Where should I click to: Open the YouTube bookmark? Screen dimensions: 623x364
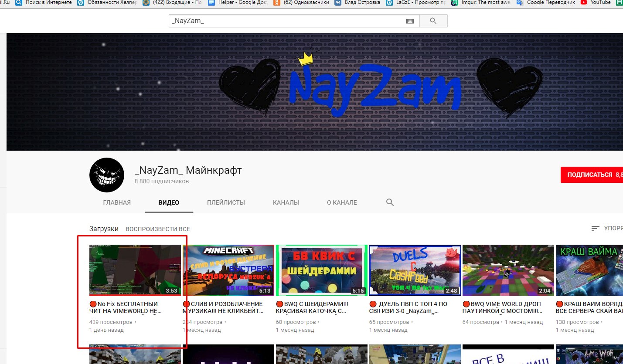coord(596,3)
